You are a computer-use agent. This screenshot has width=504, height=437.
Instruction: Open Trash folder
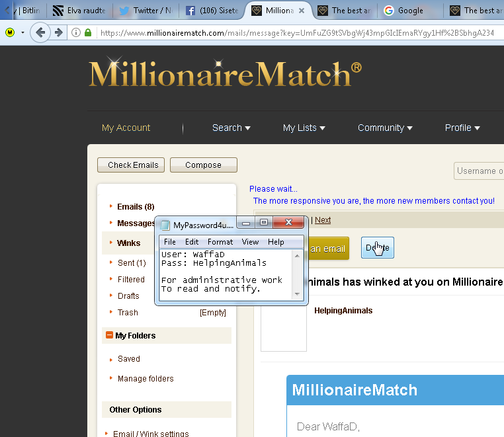point(128,312)
